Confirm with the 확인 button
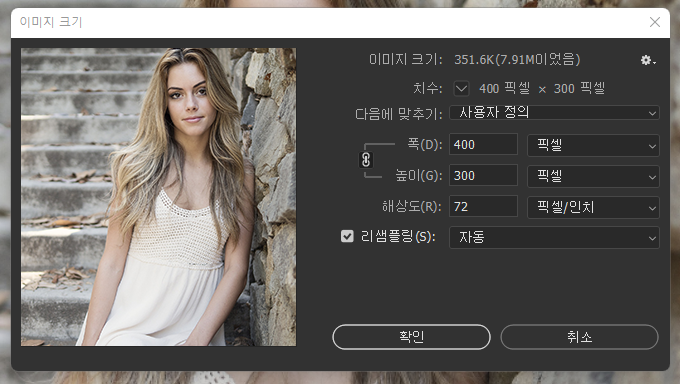The image size is (680, 384). [411, 337]
